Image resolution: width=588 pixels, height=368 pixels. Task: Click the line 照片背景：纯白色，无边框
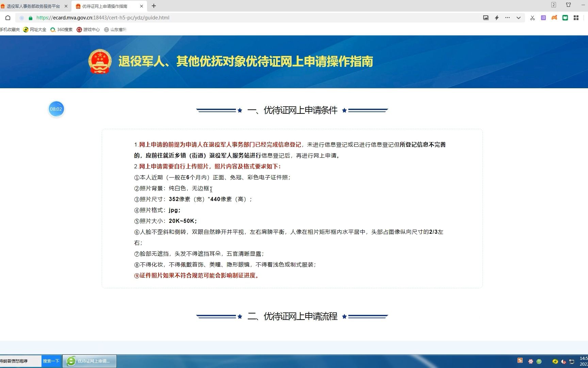click(172, 188)
